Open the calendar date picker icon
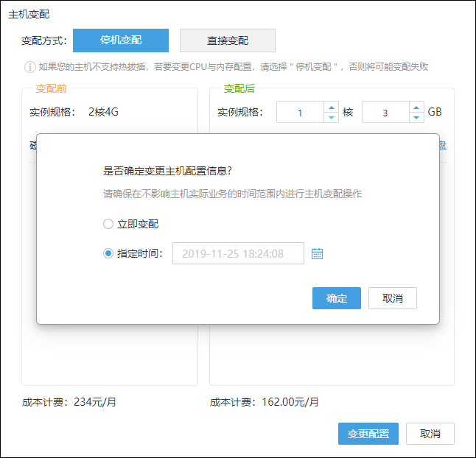Image resolution: width=476 pixels, height=458 pixels. 318,253
